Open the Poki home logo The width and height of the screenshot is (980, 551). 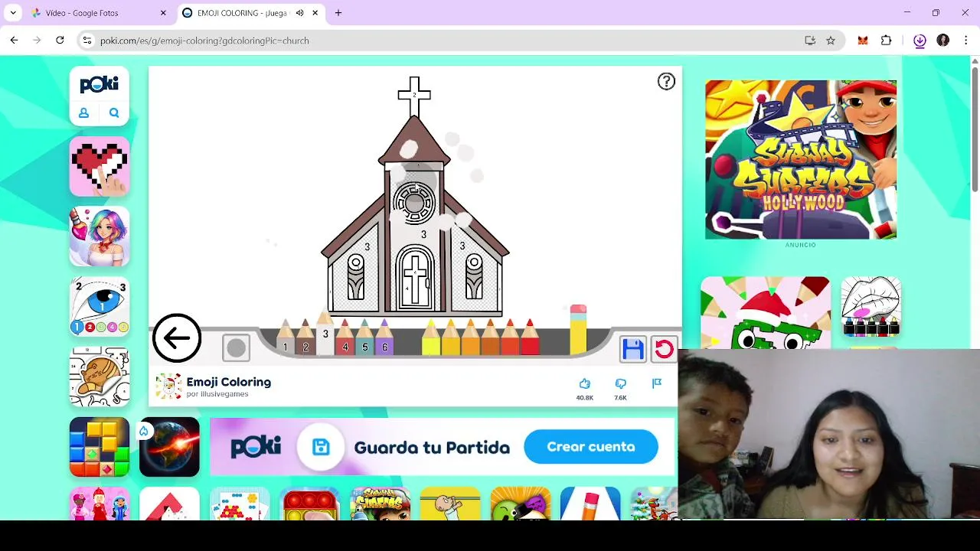pyautogui.click(x=100, y=84)
